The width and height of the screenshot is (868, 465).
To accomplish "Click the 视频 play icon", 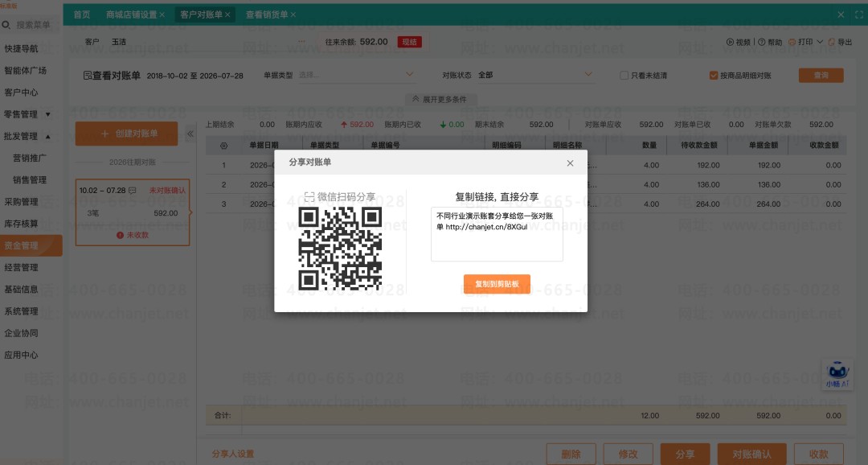I will point(730,42).
